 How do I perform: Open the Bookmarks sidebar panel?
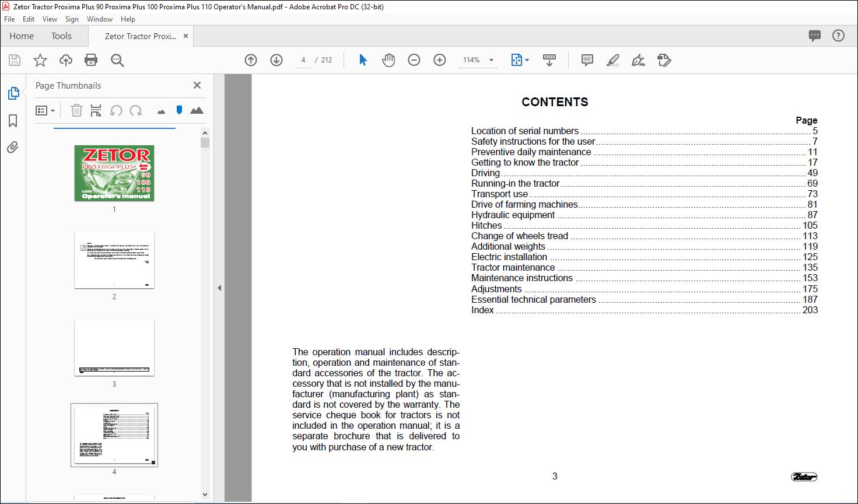point(13,121)
